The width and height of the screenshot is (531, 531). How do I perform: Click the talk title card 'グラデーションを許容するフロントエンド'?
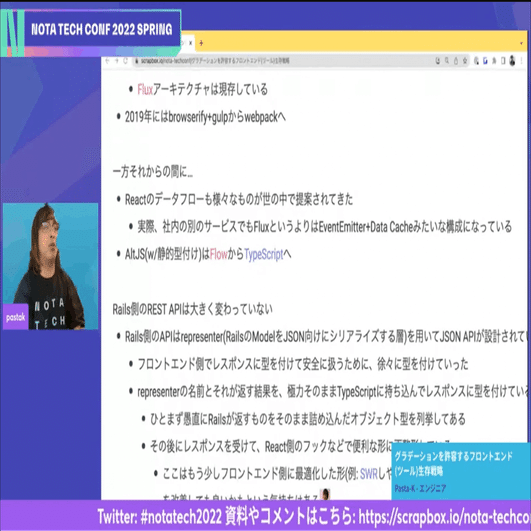tap(461, 471)
